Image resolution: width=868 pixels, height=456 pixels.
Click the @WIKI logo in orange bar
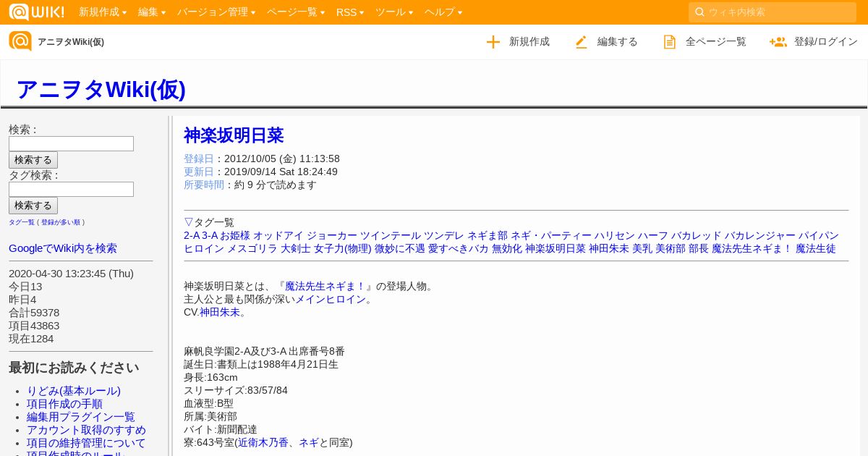tap(36, 12)
